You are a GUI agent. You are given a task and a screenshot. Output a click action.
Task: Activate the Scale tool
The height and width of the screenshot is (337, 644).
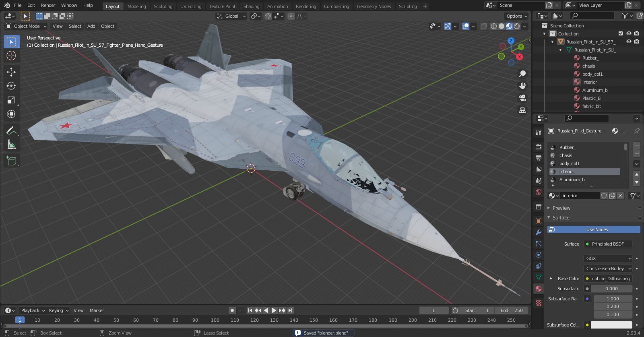coord(11,100)
